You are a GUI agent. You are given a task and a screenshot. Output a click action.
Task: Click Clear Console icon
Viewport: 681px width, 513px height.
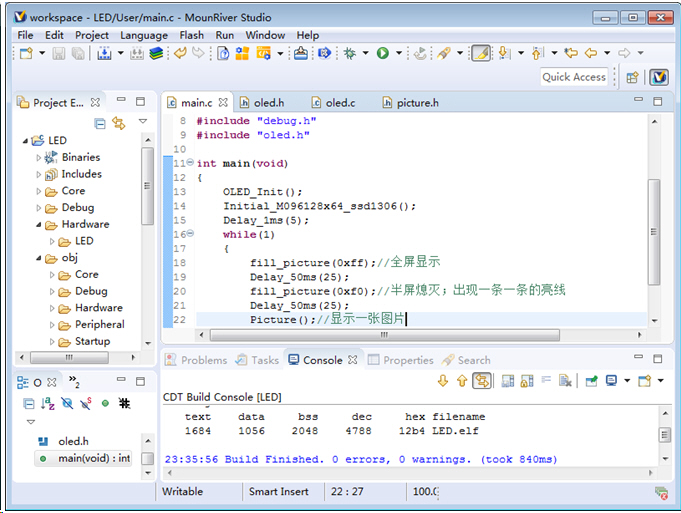coord(565,381)
